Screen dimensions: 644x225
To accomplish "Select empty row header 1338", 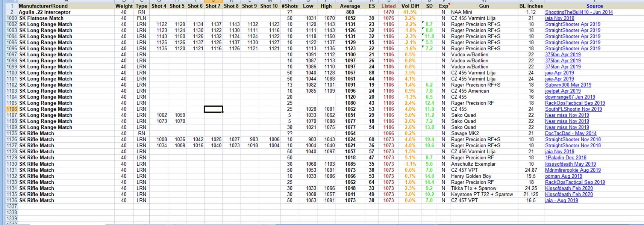I will [11, 212].
